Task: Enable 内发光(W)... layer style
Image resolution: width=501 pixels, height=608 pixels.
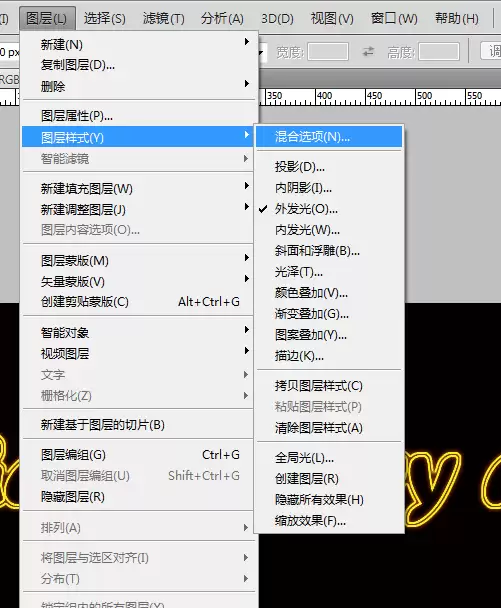Action: 329,230
